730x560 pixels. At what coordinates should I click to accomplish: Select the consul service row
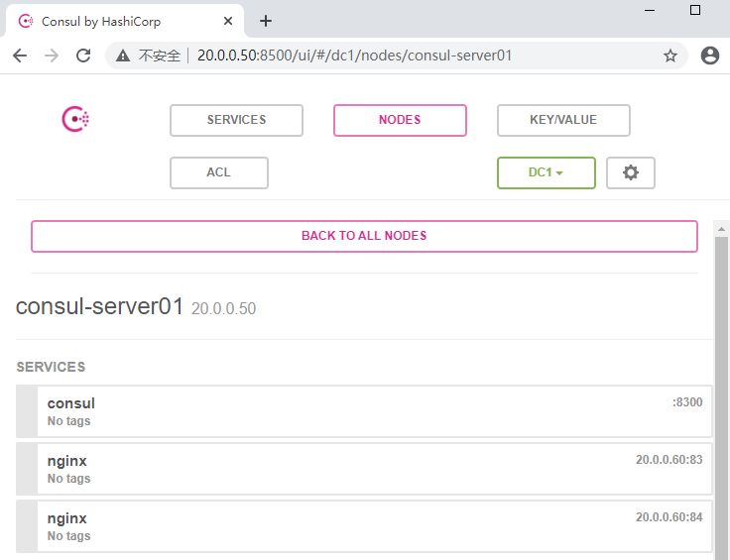364,411
